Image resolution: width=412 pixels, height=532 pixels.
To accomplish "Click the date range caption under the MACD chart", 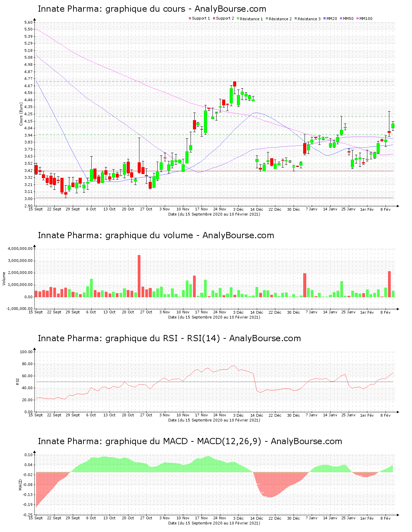I will (x=214, y=523).
